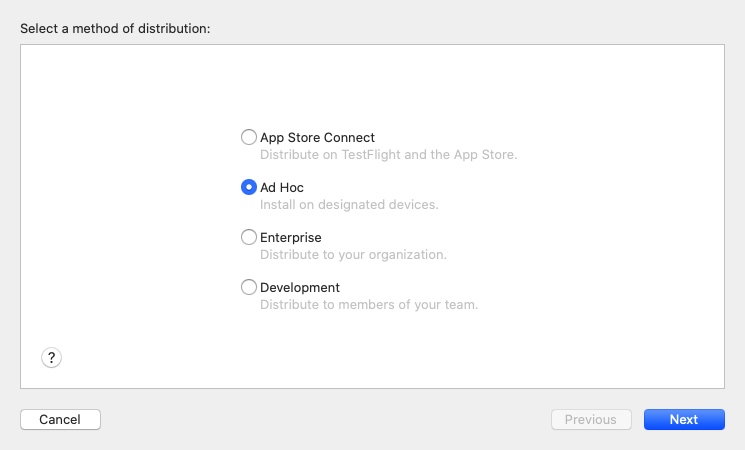Click the App Store Connect label text
Viewport: 745px width, 450px height.
click(x=317, y=137)
